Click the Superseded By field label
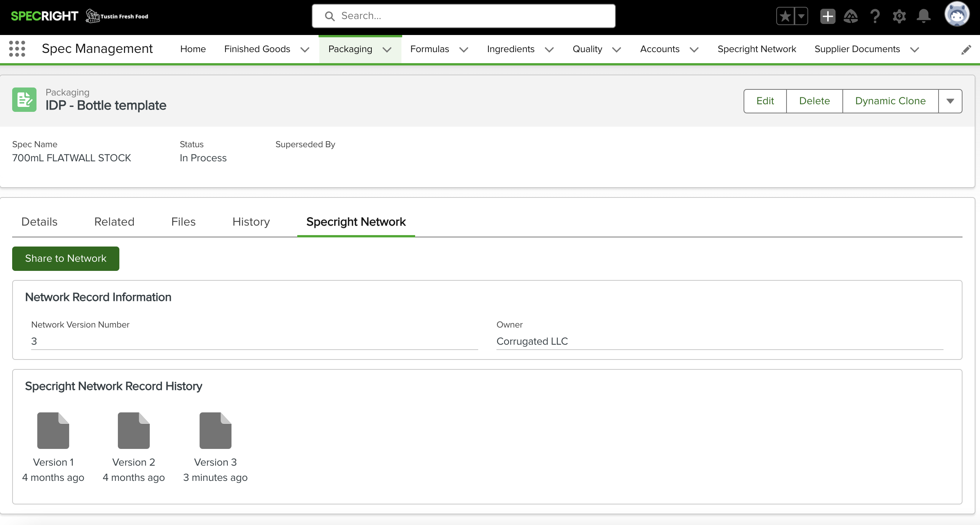Screen dimensions: 980x525 point(305,145)
